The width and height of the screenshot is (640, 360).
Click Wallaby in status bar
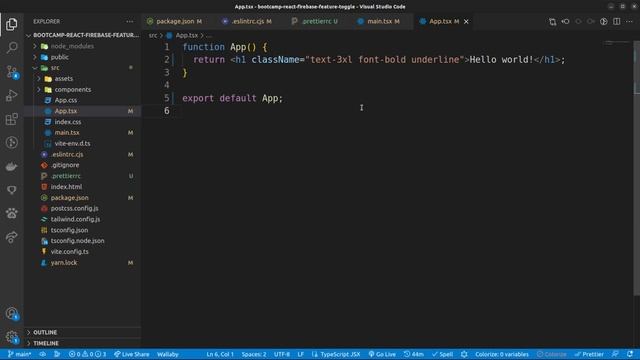point(167,354)
